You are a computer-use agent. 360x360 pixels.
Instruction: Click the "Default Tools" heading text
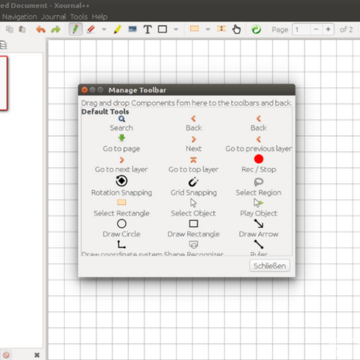pyautogui.click(x=105, y=112)
